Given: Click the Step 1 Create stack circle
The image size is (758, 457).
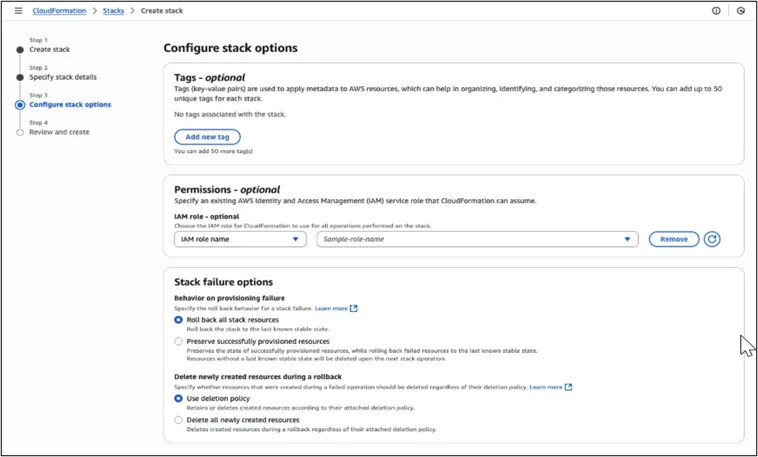Looking at the screenshot, I should (20, 48).
